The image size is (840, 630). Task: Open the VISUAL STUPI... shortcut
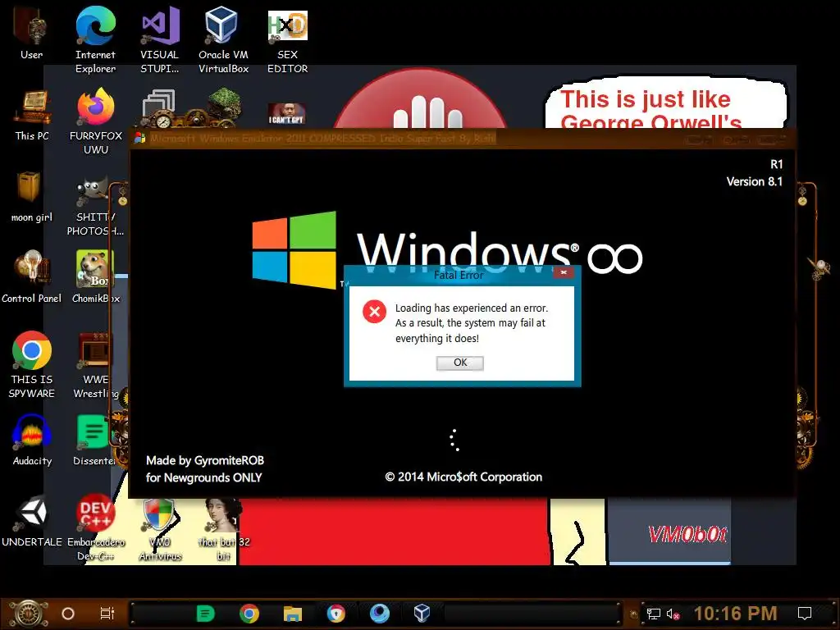pos(160,39)
